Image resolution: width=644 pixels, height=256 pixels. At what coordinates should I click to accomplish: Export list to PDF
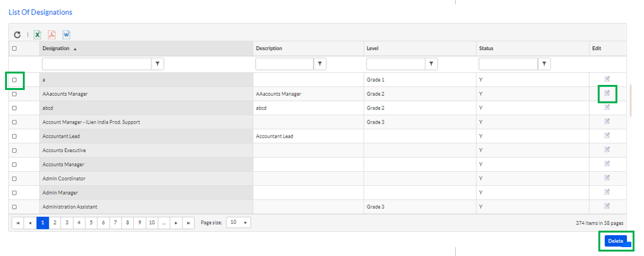click(x=52, y=35)
